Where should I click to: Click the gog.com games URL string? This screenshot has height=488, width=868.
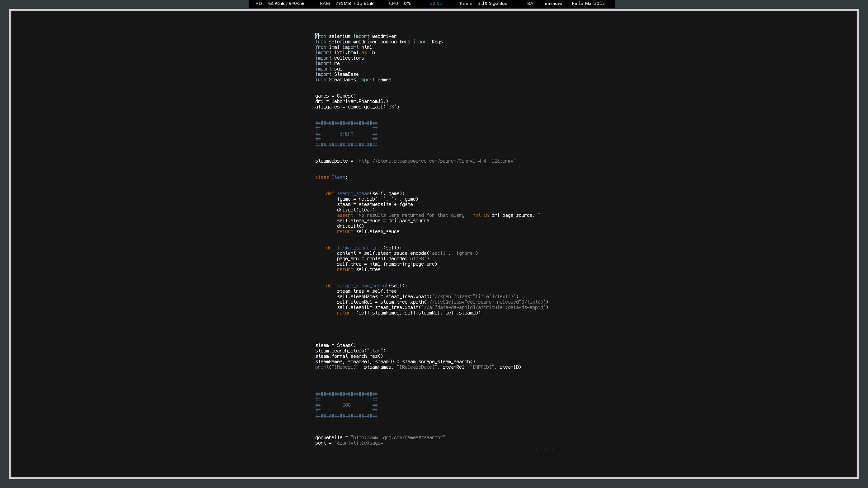click(x=397, y=437)
